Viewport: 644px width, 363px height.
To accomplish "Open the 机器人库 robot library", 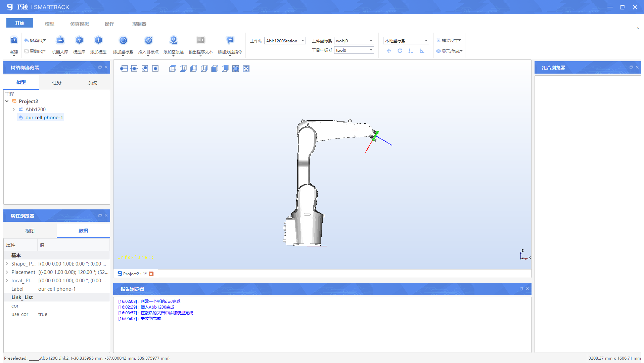I will point(60,41).
